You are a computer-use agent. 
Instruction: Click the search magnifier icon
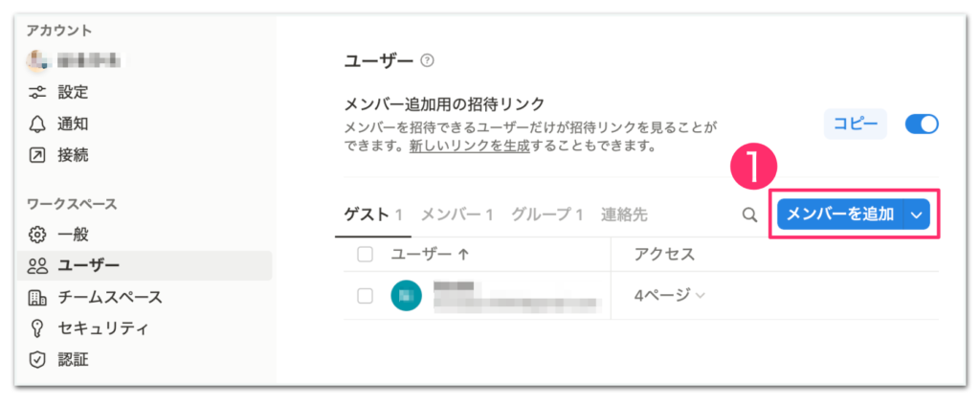tap(749, 215)
